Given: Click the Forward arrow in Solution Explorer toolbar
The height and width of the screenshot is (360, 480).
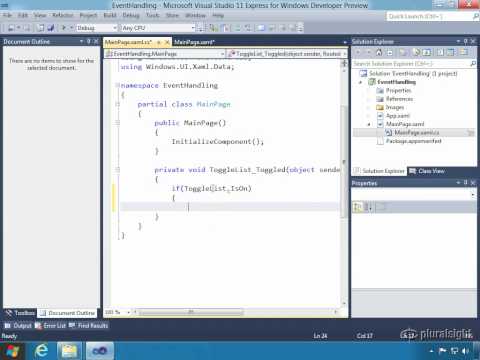Looking at the screenshot, I should pos(368,52).
